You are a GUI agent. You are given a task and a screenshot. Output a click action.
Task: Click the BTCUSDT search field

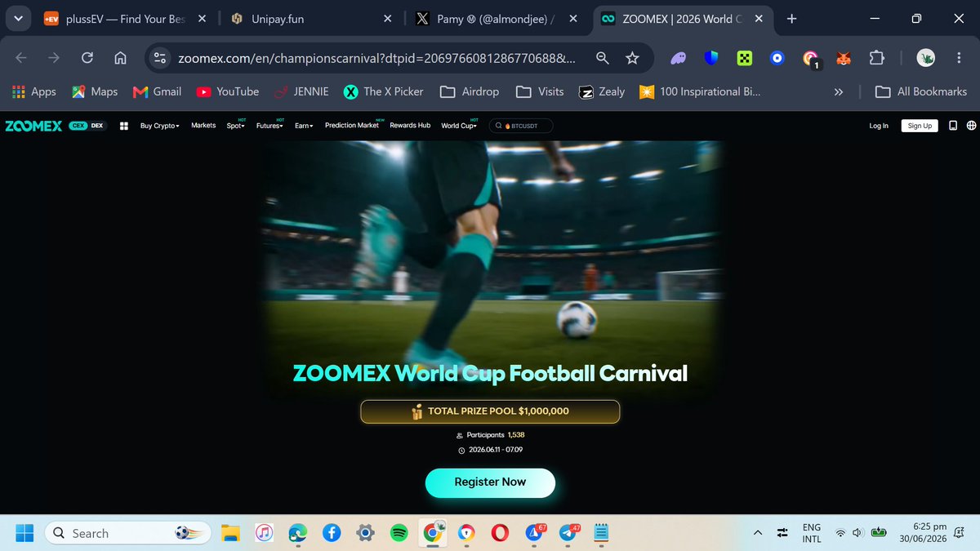[x=521, y=126]
